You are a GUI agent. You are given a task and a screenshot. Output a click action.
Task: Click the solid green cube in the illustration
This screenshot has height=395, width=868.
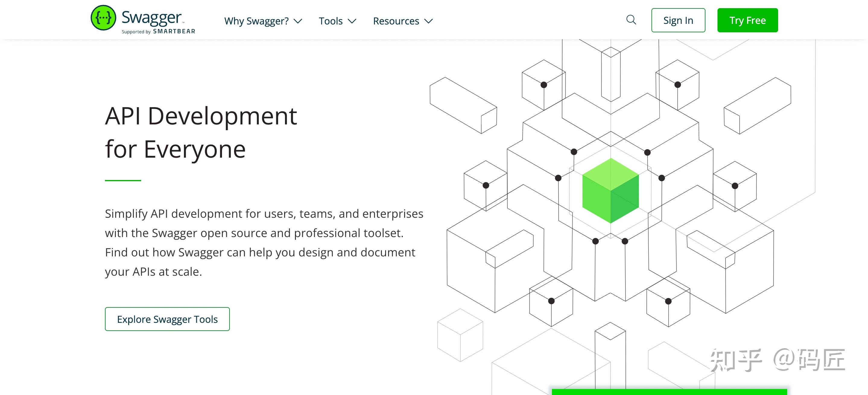pos(610,191)
